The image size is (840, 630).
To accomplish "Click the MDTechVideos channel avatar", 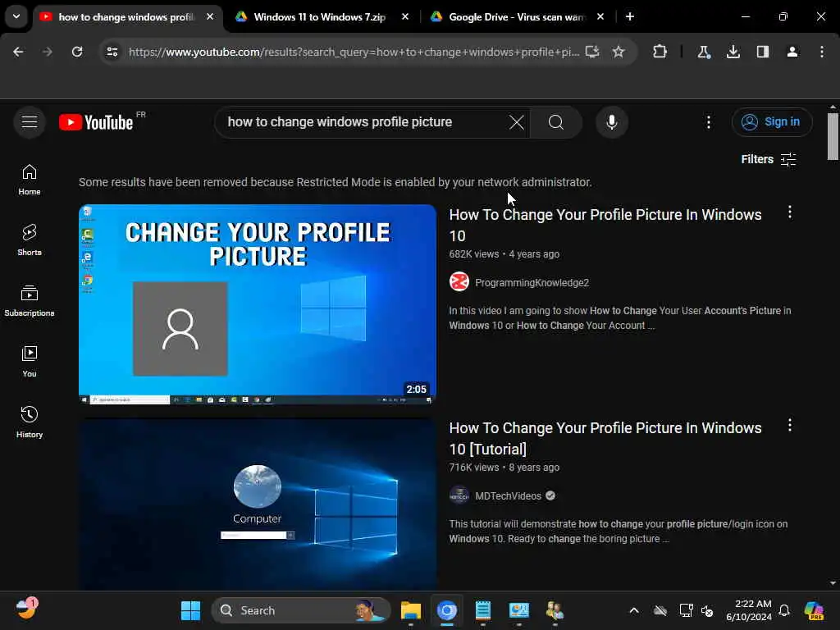I will 459,495.
